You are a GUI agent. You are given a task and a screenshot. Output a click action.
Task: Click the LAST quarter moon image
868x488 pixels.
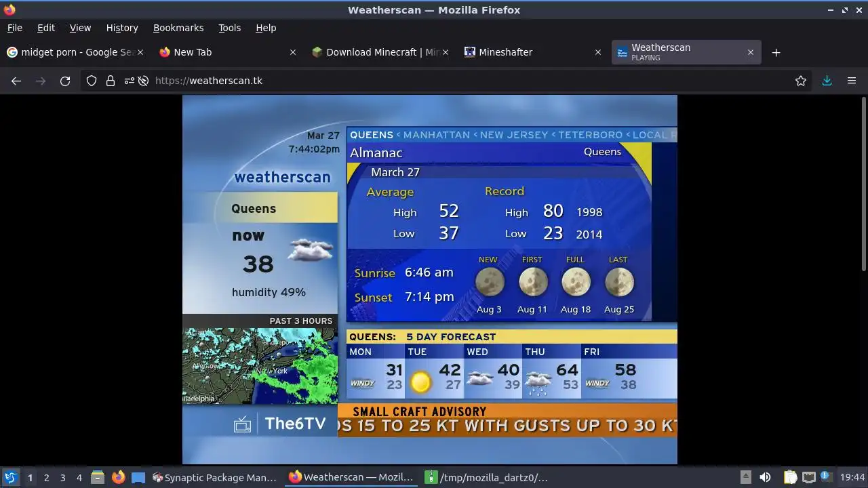(x=619, y=283)
